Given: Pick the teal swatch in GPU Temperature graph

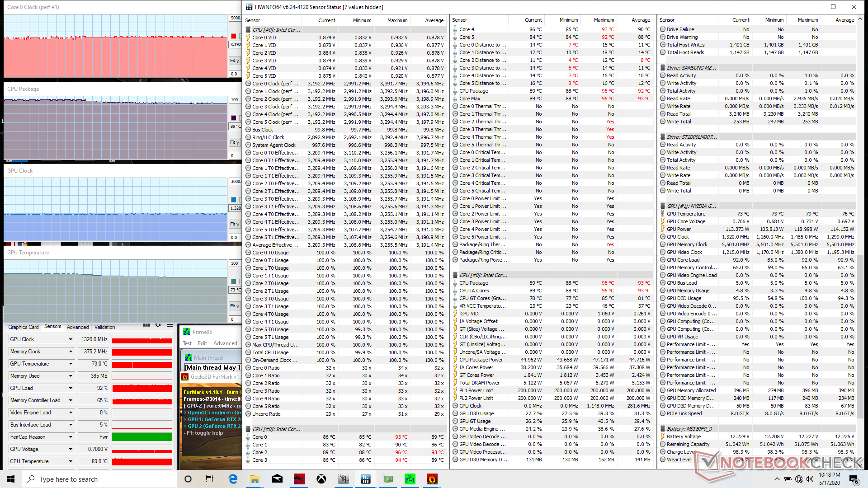Looking at the screenshot, I should pyautogui.click(x=233, y=282).
